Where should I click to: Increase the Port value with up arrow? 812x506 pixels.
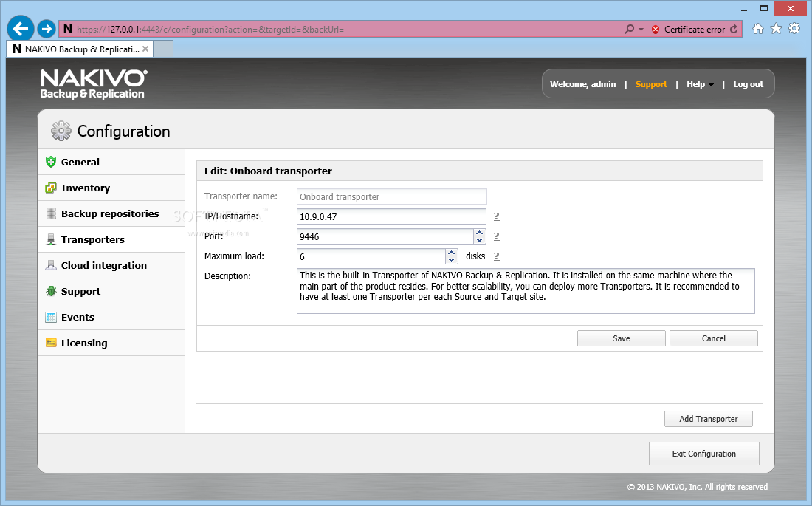click(x=480, y=233)
